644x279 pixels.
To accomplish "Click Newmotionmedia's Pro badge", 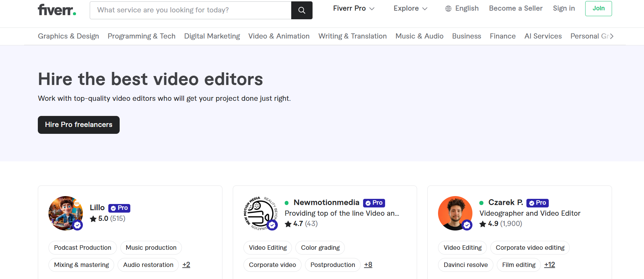I will point(374,203).
